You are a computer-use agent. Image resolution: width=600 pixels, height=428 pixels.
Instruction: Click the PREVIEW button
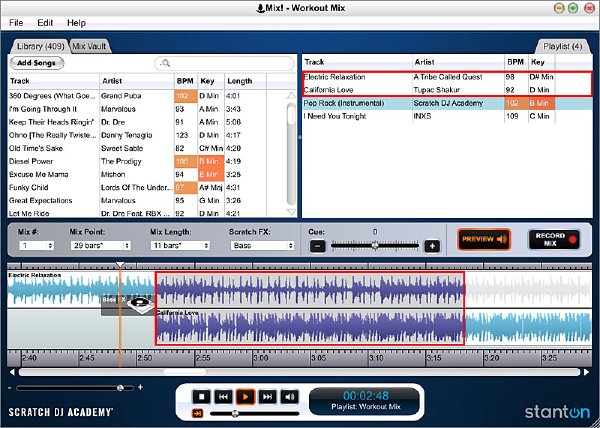(x=484, y=240)
